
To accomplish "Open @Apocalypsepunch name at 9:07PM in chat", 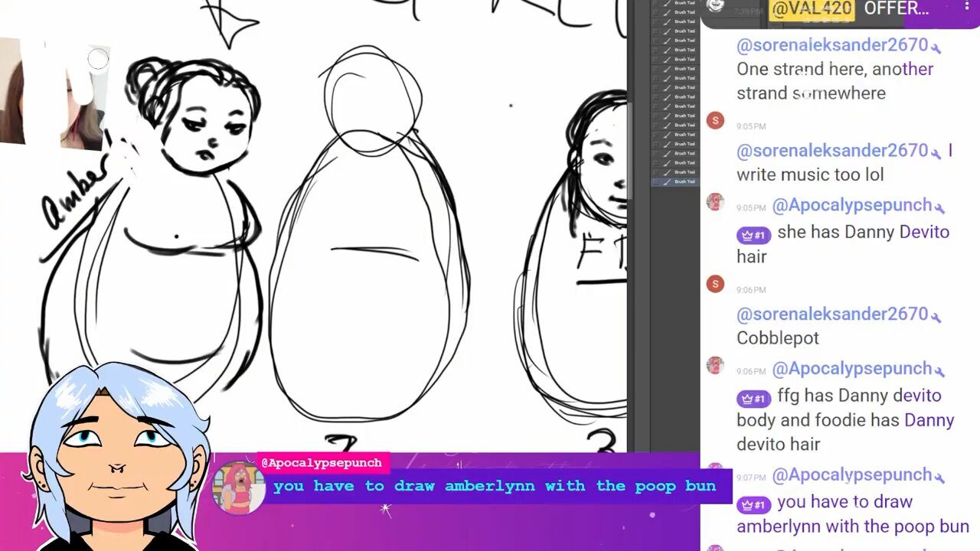I will pyautogui.click(x=851, y=475).
